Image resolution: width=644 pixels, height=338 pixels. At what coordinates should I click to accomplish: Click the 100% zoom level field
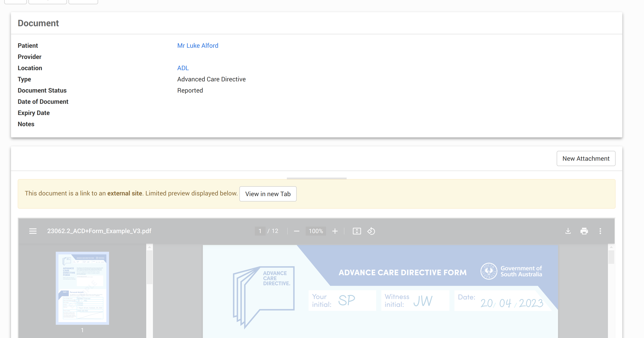pyautogui.click(x=316, y=231)
